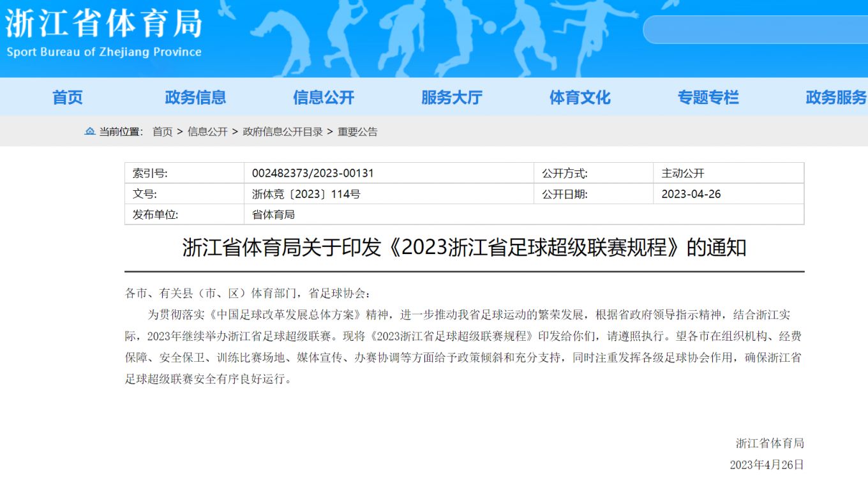
Task: Open the 信息公开 navigation menu
Action: [324, 98]
